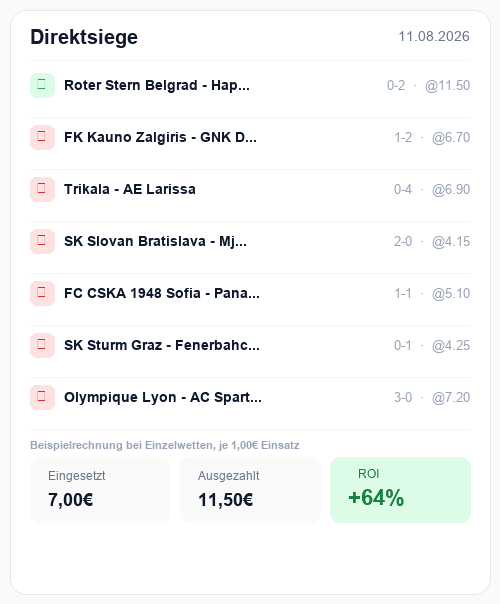Click the date 11.08.2026
Image resolution: width=500 pixels, height=604 pixels.
tap(434, 37)
